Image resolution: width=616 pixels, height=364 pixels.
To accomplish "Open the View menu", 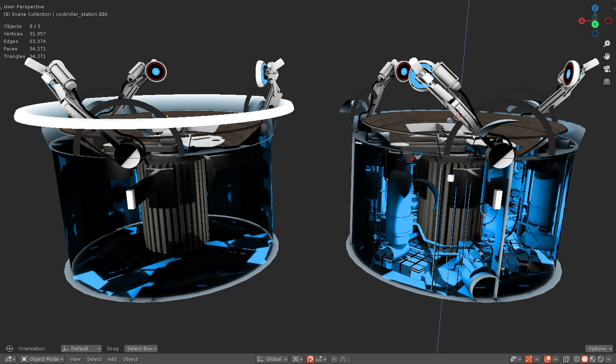I will pyautogui.click(x=75, y=359).
